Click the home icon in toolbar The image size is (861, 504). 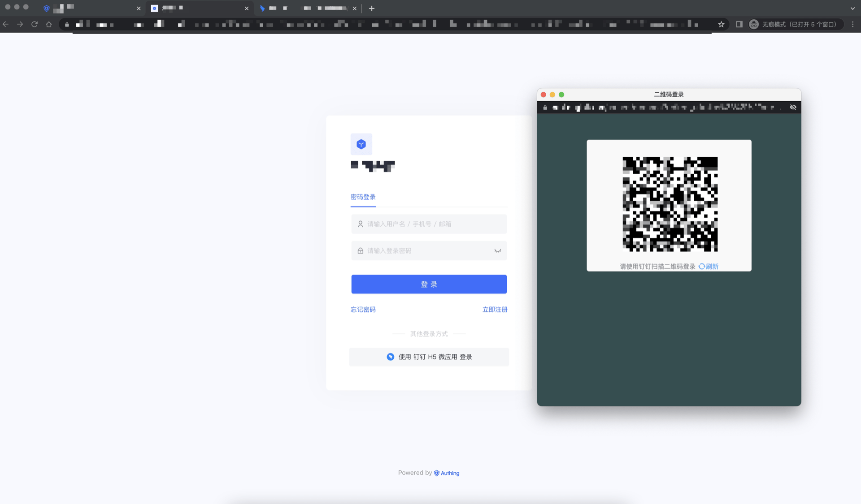pyautogui.click(x=49, y=24)
